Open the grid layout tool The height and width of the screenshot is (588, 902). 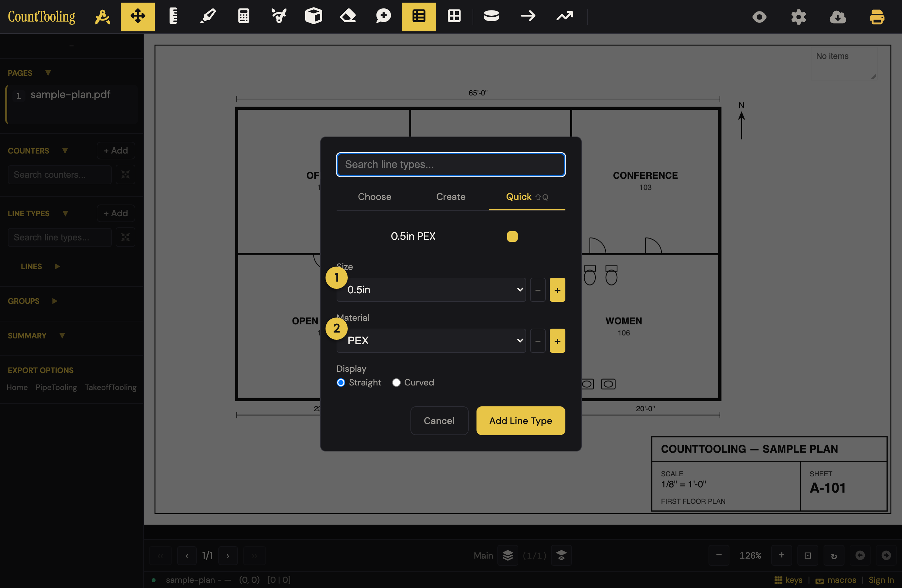click(454, 17)
